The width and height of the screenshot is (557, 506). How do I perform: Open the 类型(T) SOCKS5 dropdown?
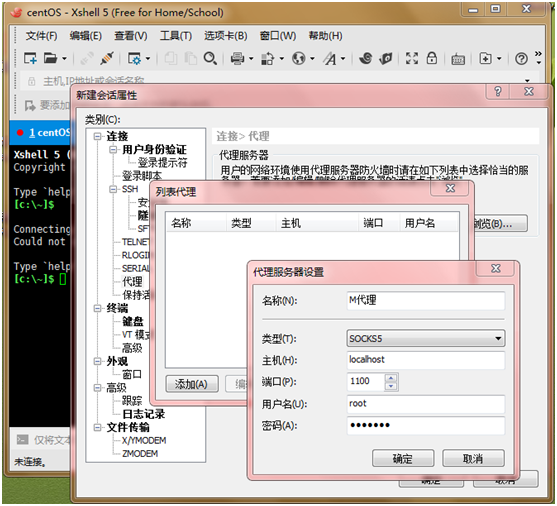[x=426, y=338]
